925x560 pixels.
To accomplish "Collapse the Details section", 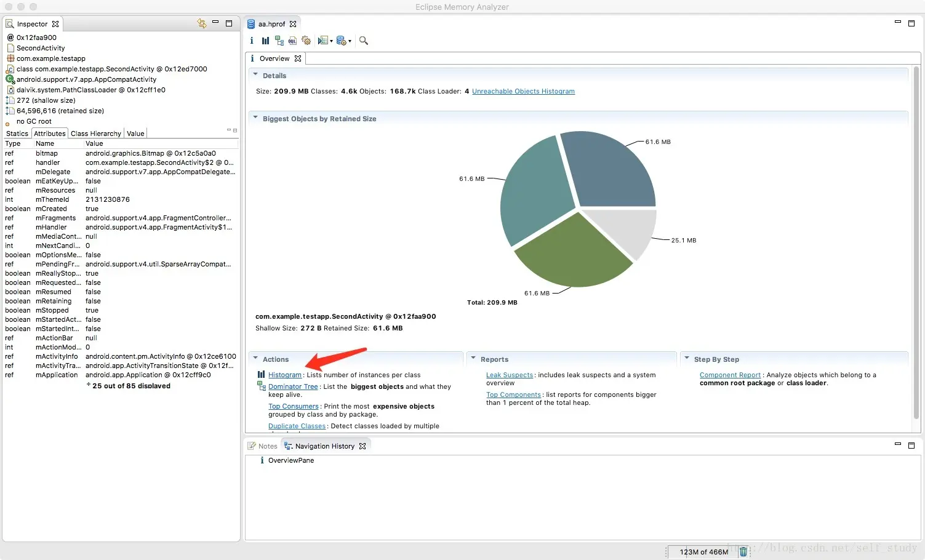I will point(255,75).
